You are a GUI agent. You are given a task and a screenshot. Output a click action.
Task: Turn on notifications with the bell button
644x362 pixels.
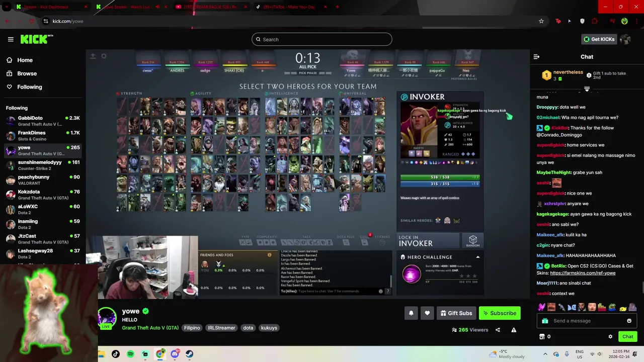click(411, 313)
